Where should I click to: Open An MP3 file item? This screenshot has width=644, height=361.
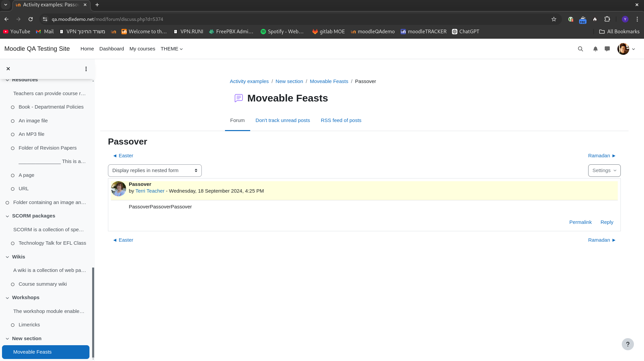click(x=32, y=134)
